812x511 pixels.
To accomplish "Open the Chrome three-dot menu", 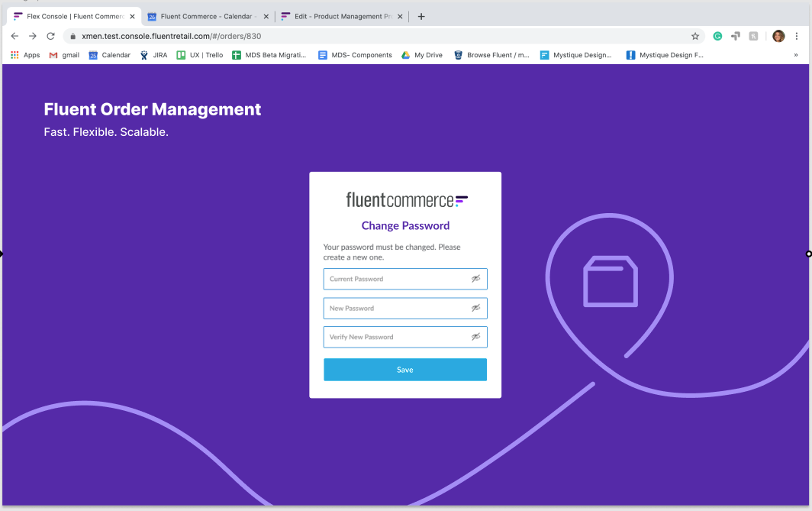I will point(797,36).
